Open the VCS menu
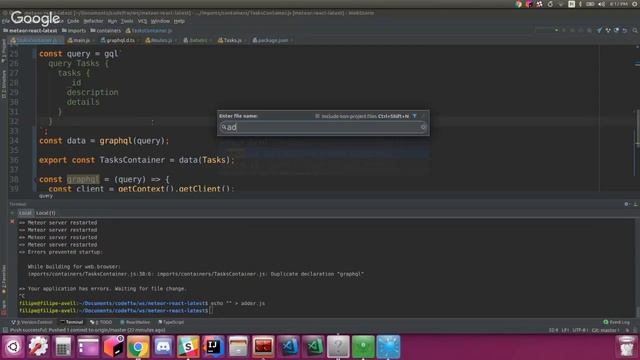640x360 pixels. pyautogui.click(x=142, y=21)
